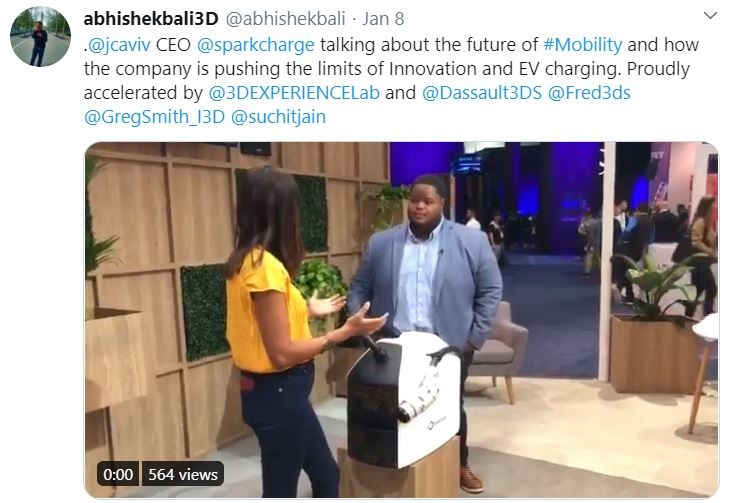Click the 0:00 video time badge
Image resolution: width=729 pixels, height=503 pixels.
[x=118, y=474]
